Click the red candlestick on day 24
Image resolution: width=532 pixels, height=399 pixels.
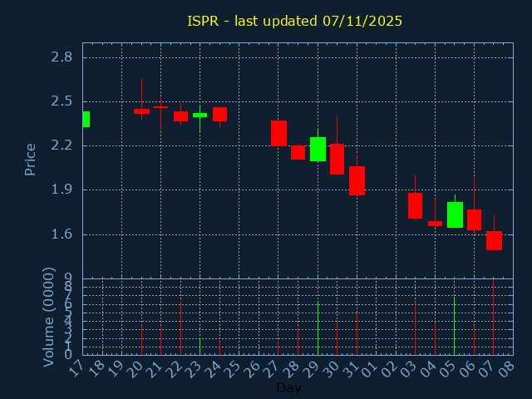219,114
